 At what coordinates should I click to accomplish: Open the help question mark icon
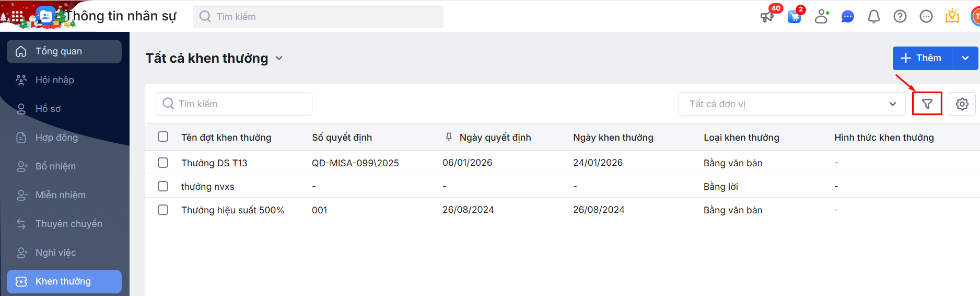[900, 17]
